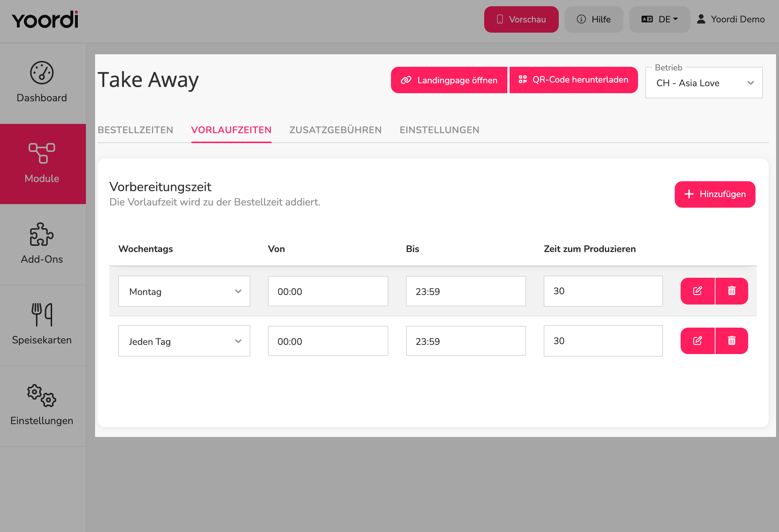Go to Speisekarten cutlery icon
Image resolution: width=779 pixels, height=532 pixels.
point(42,314)
